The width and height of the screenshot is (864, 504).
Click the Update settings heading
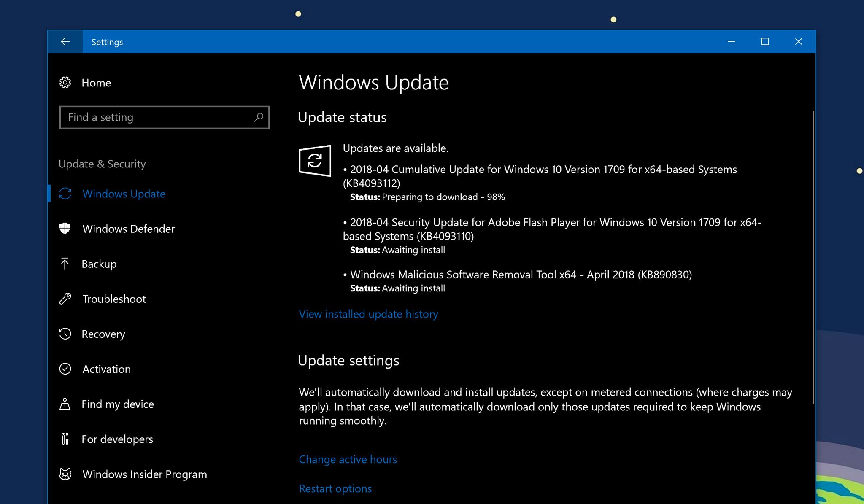[348, 360]
